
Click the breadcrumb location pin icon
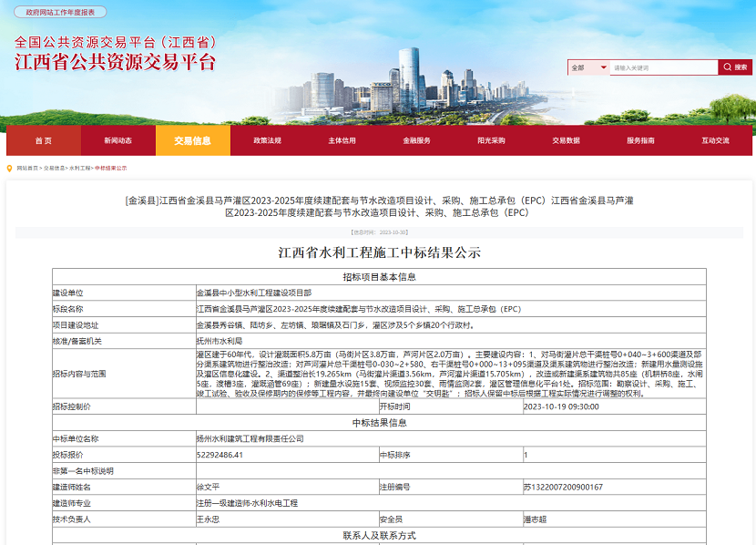click(x=10, y=168)
